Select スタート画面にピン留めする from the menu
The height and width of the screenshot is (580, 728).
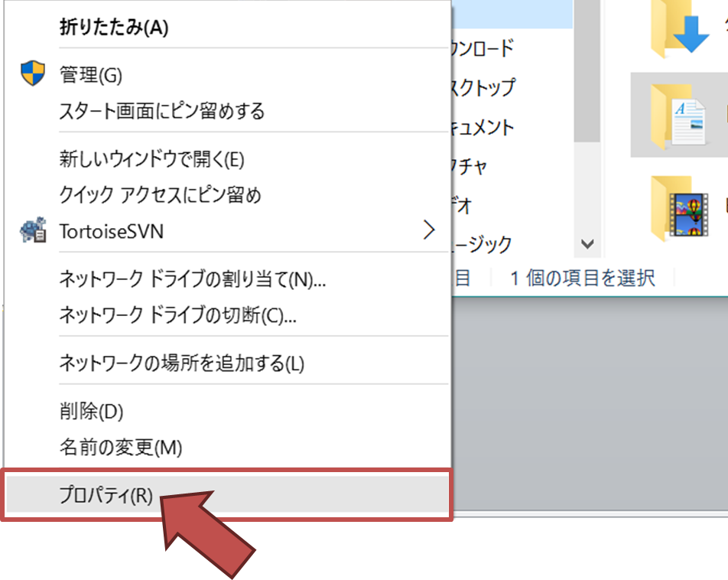162,112
